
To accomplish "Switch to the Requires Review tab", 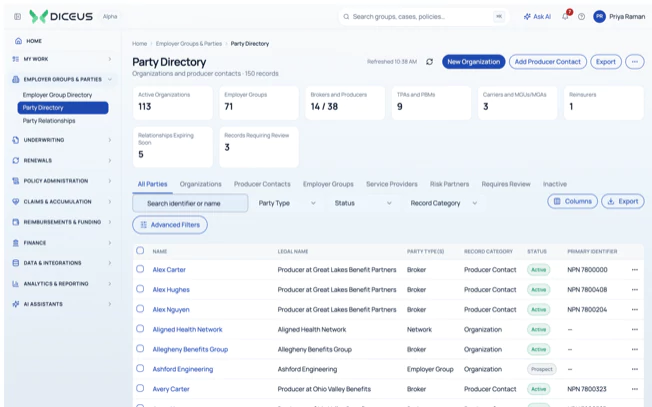I will click(506, 184).
